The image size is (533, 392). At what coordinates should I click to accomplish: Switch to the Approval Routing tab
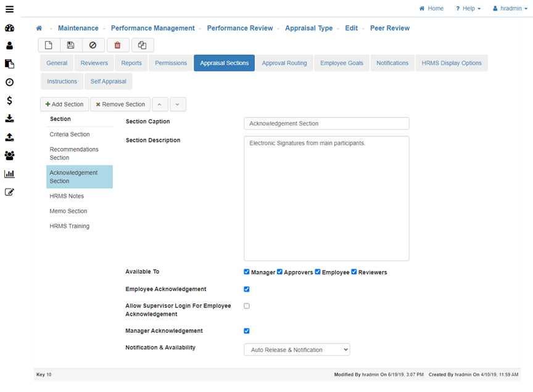click(284, 63)
